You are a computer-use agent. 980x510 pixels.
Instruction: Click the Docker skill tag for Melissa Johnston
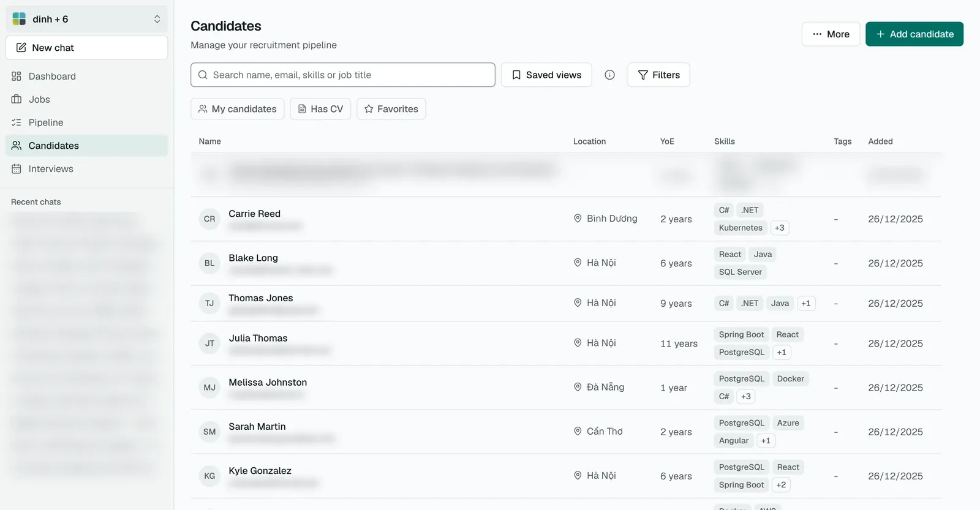[x=790, y=379]
